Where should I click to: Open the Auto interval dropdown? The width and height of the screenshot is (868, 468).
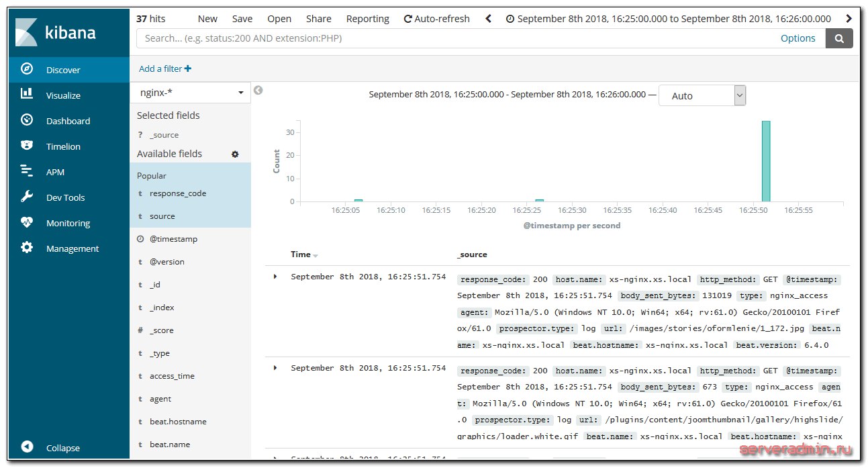[702, 95]
